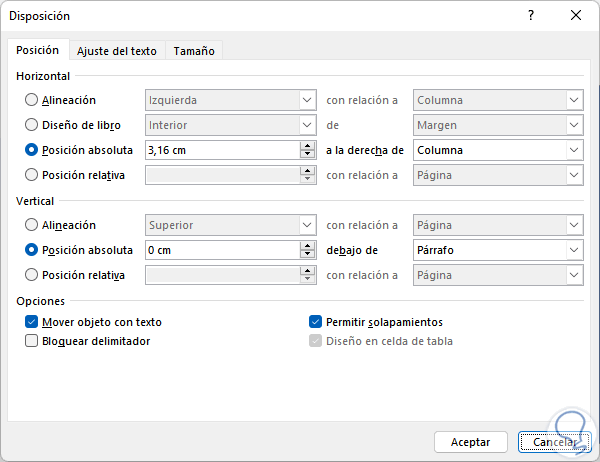Select horizontal Alineación radio button
The height and width of the screenshot is (462, 600).
[x=32, y=100]
